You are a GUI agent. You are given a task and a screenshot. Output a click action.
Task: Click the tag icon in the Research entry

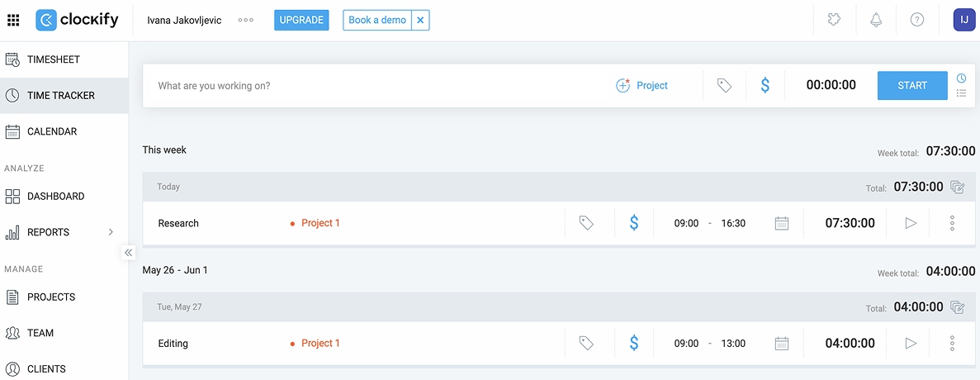tap(586, 223)
